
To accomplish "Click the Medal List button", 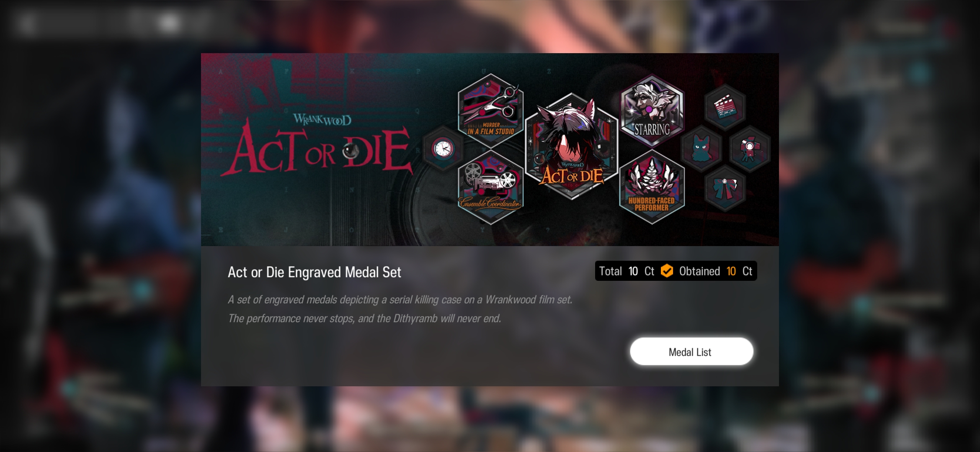I will [x=691, y=352].
